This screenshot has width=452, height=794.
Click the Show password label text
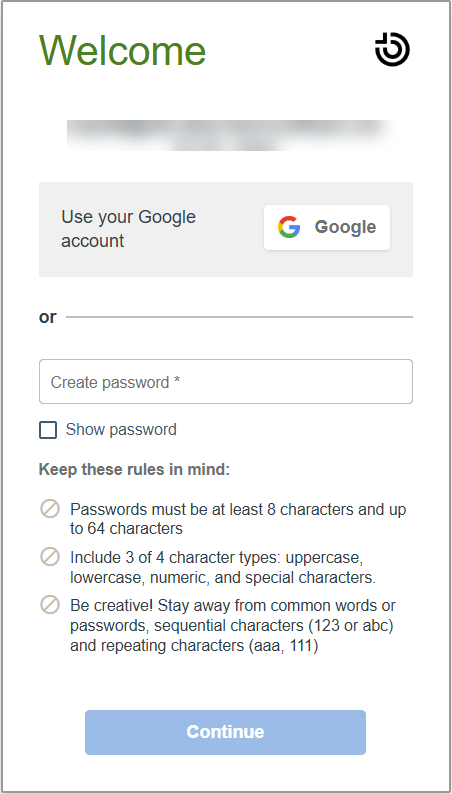click(x=121, y=429)
